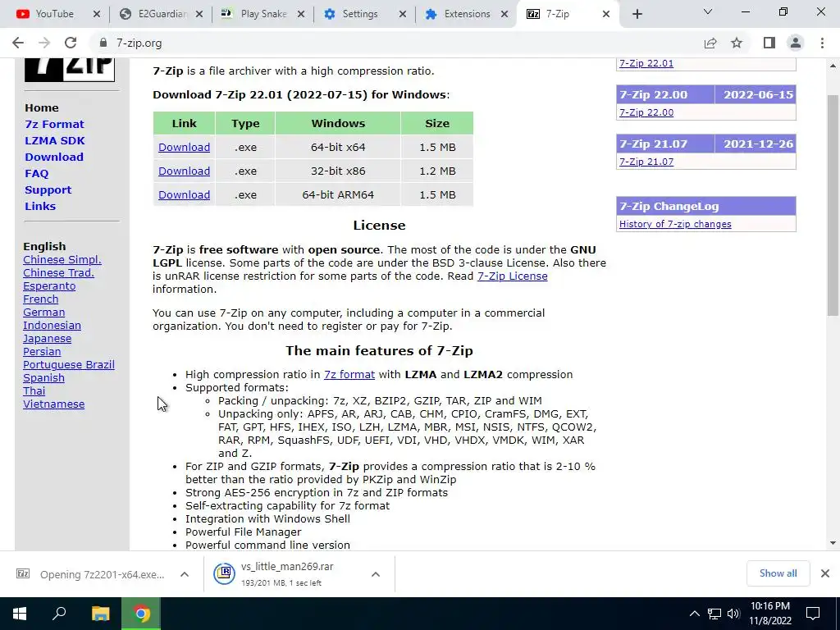Switch language to Chinese Simpl.
The width and height of the screenshot is (840, 630).
click(62, 260)
